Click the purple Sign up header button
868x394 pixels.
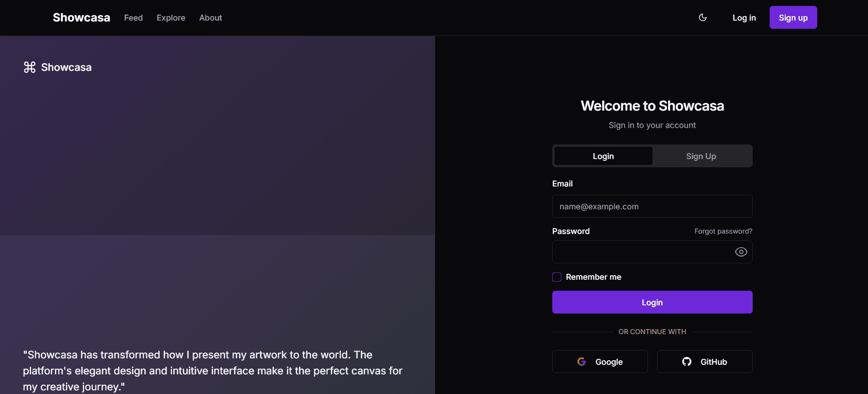coord(793,17)
